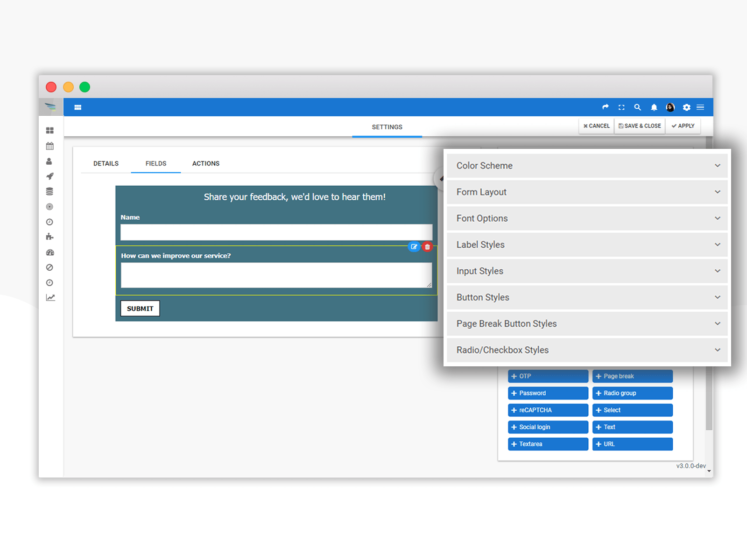This screenshot has width=747, height=560.
Task: Toggle the sidebar using the grid menu icon
Action: [78, 107]
